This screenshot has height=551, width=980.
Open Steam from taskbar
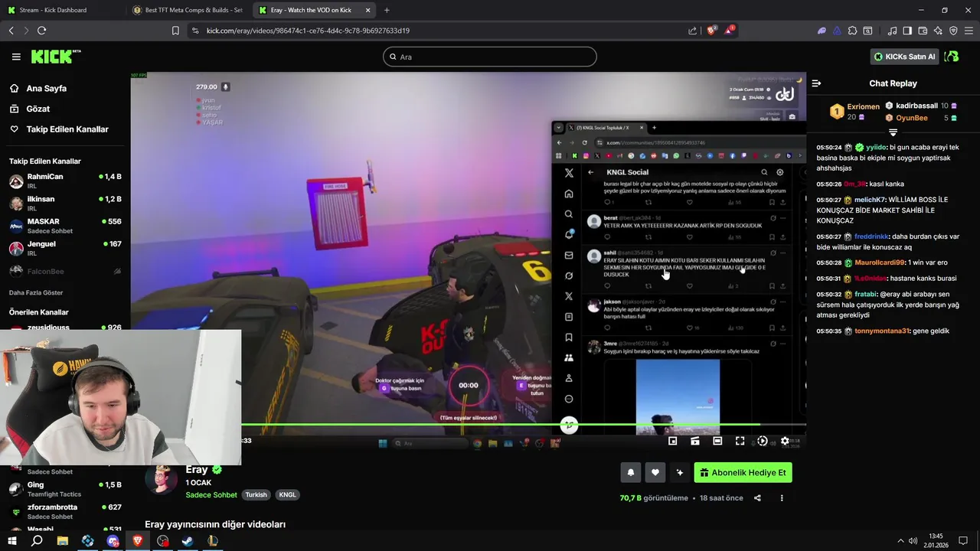[188, 541]
